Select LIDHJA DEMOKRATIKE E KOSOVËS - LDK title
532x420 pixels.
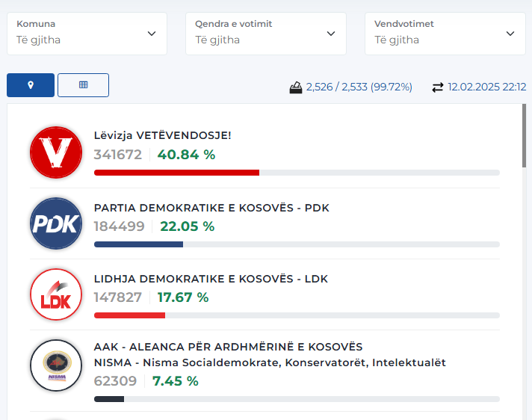tap(211, 279)
